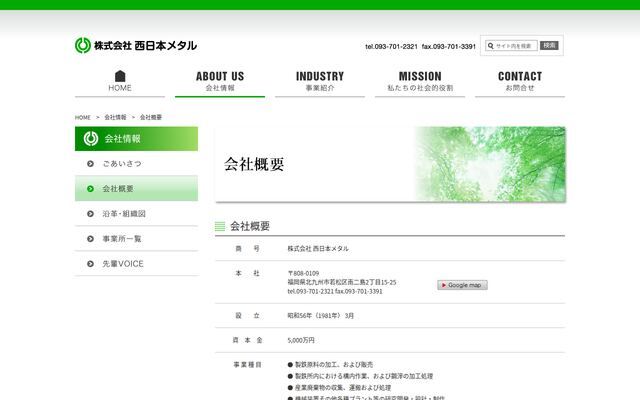Click 会社概要 in the breadcrumb

point(151,117)
